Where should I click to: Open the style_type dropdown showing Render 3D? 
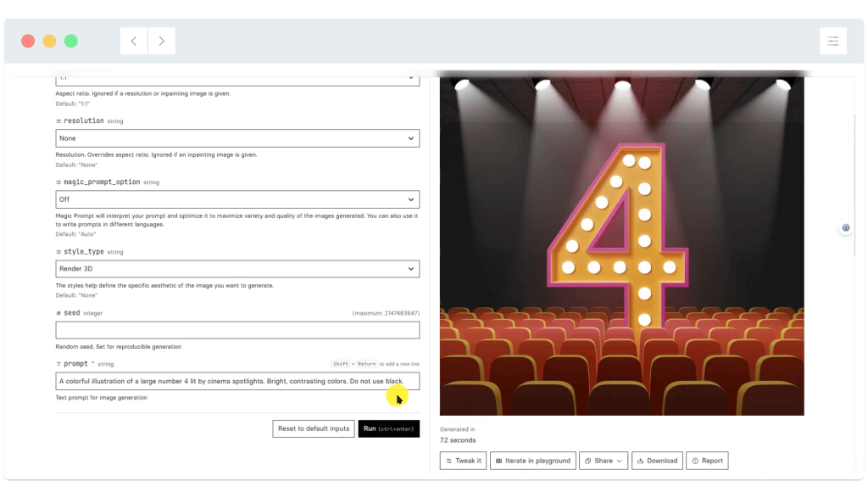pyautogui.click(x=237, y=269)
